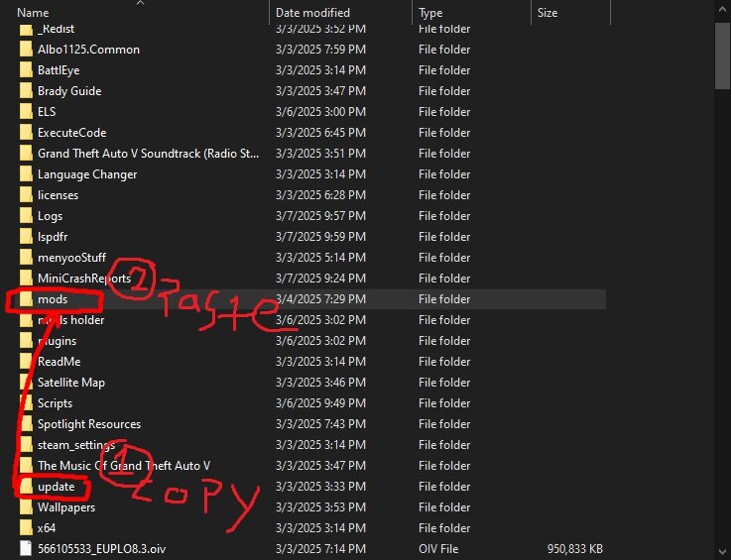Click the Spotlight Resources folder icon
The width and height of the screenshot is (731, 560).
26,424
